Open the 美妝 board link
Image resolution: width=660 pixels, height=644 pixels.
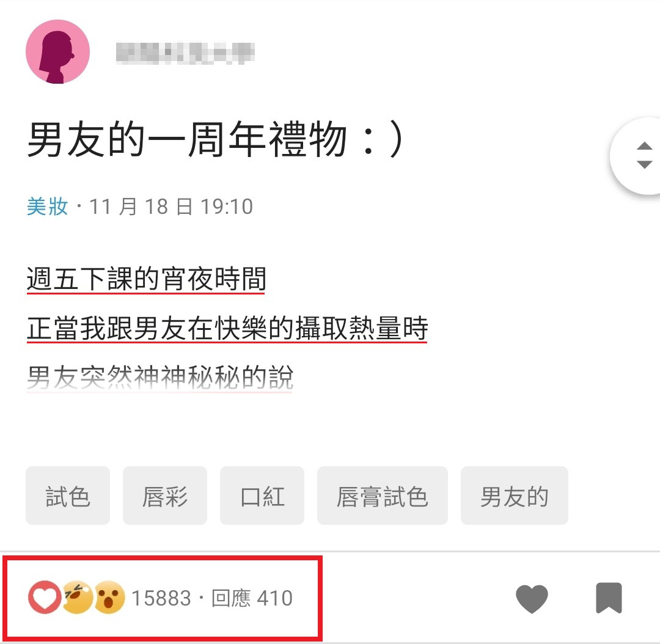pyautogui.click(x=47, y=207)
